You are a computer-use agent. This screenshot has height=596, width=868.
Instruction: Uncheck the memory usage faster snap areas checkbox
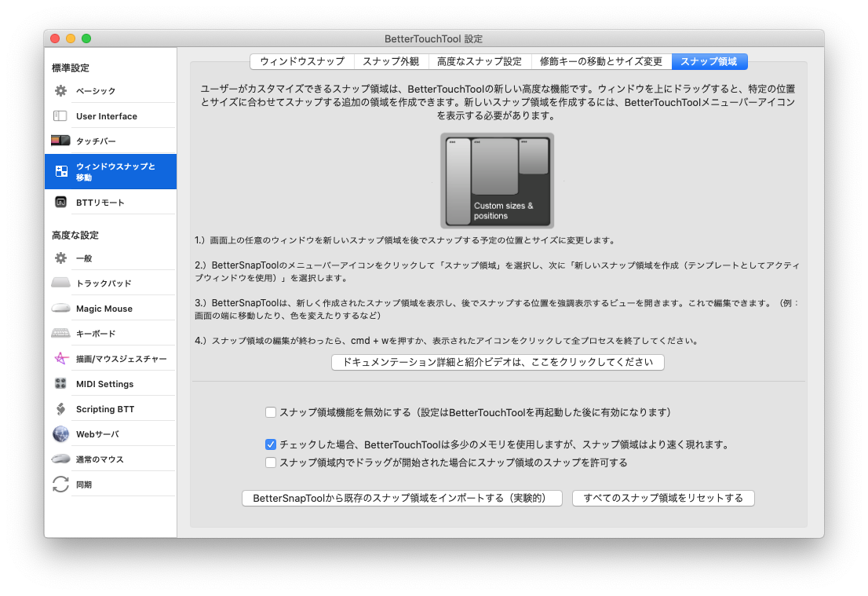pyautogui.click(x=271, y=444)
